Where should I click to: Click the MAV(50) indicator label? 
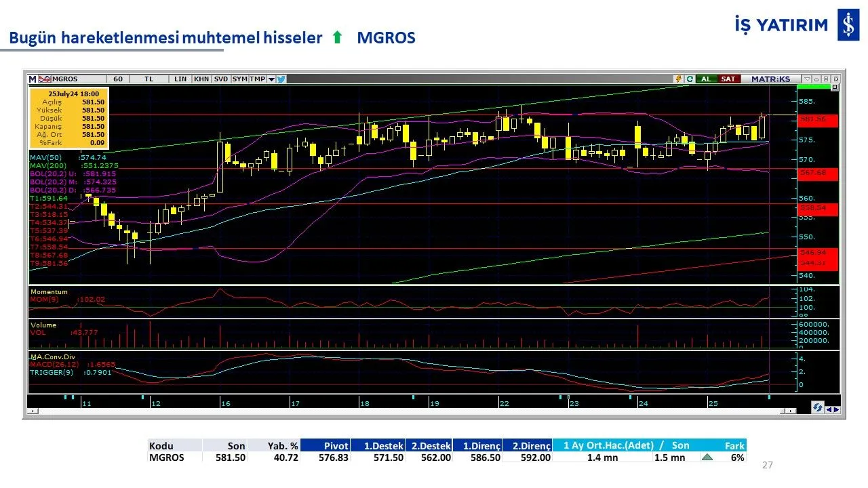pyautogui.click(x=45, y=157)
